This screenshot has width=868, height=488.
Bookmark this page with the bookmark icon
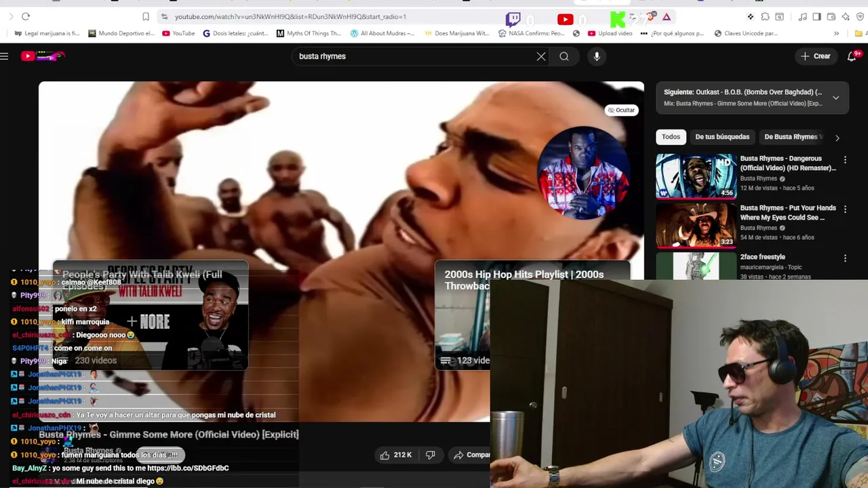[146, 16]
